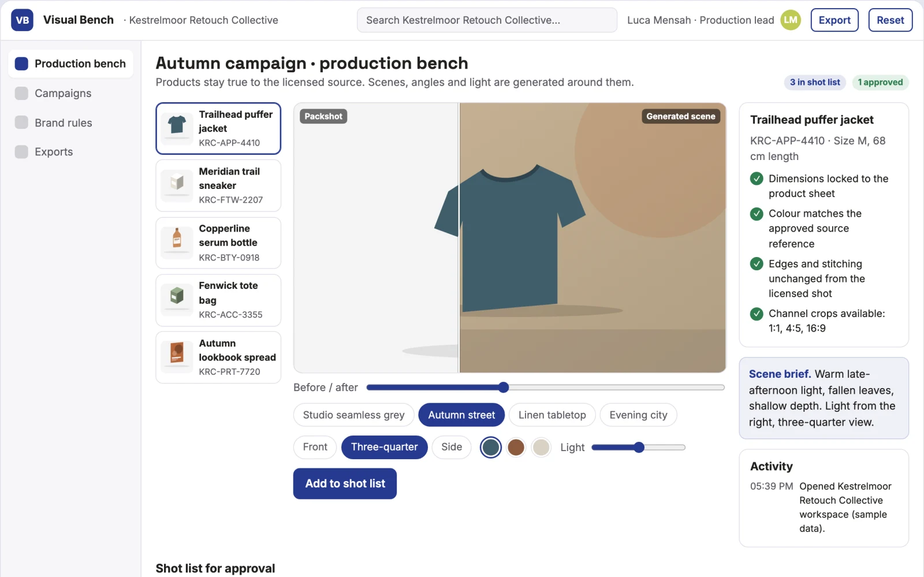
Task: Open Brand rules in the sidebar
Action: (x=70, y=122)
